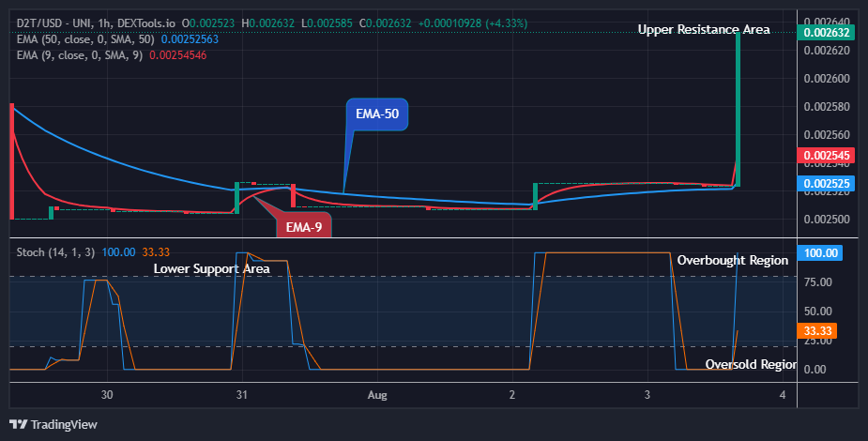Click the 30 date on time axis
Image resolution: width=868 pixels, height=441 pixels.
pos(107,395)
